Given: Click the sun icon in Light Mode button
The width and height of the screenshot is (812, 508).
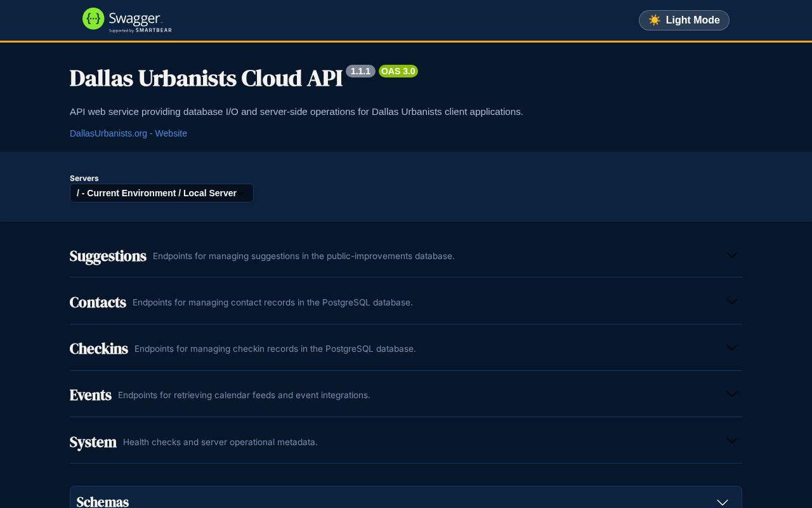Looking at the screenshot, I should point(655,20).
